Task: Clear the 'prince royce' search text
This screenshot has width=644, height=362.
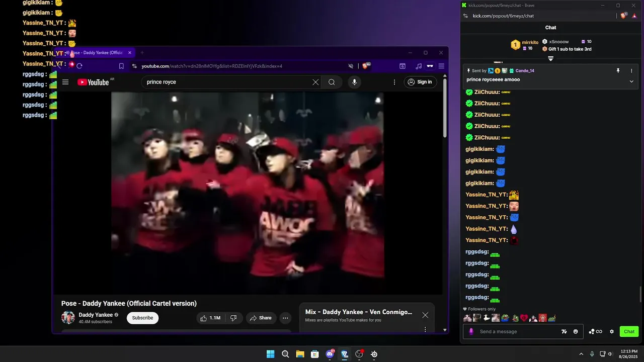Action: point(315,82)
